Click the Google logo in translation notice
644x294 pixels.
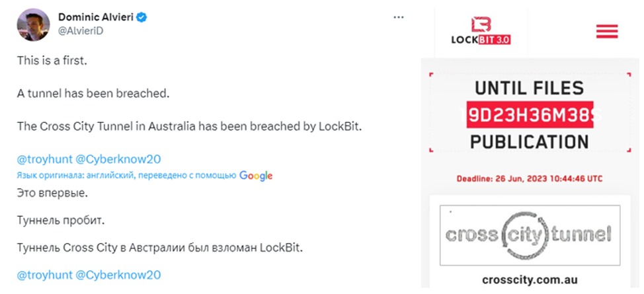coord(256,176)
